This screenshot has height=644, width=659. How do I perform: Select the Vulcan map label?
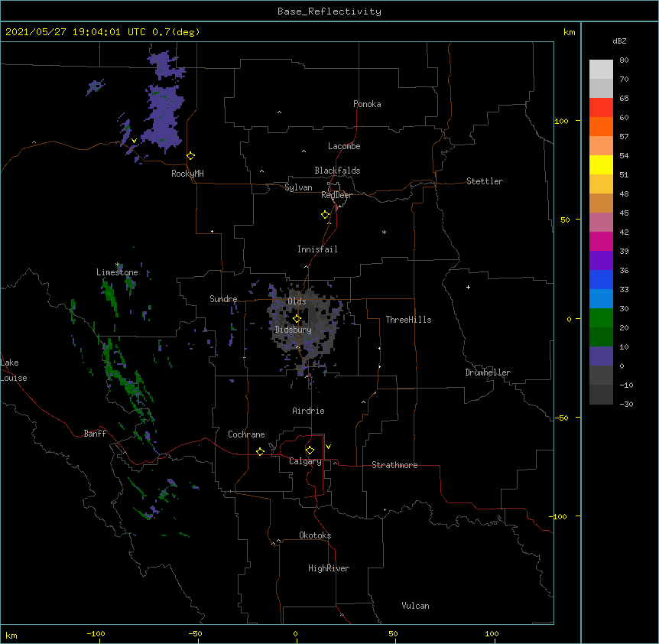pyautogui.click(x=415, y=606)
